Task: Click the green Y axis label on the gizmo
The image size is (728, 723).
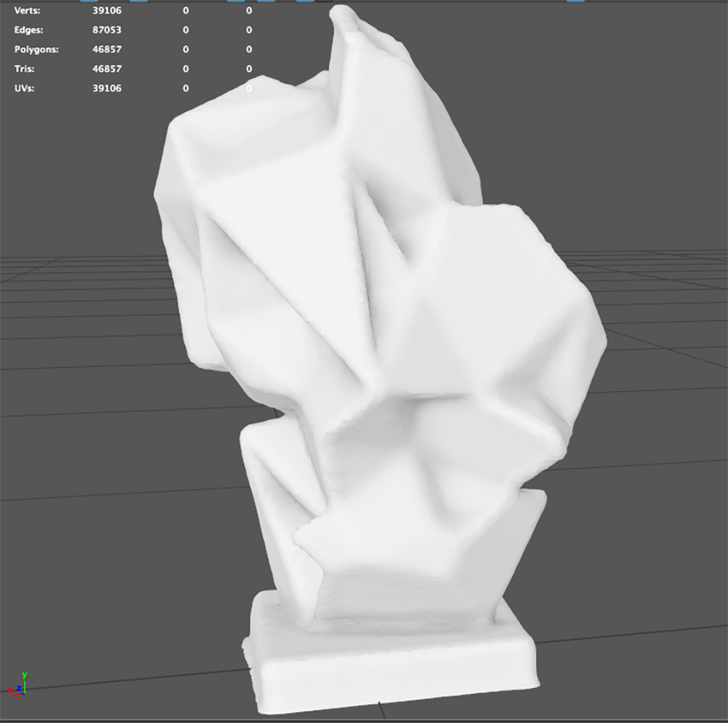Action: coord(24,674)
